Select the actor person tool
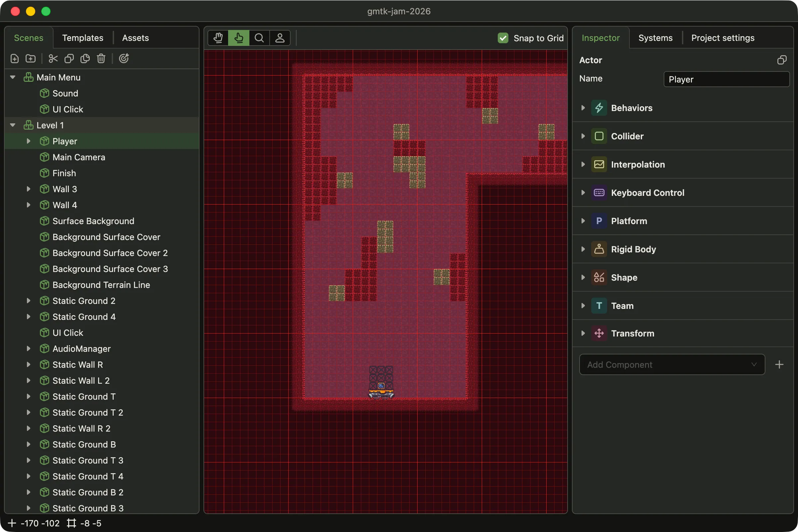The height and width of the screenshot is (532, 798). (280, 38)
